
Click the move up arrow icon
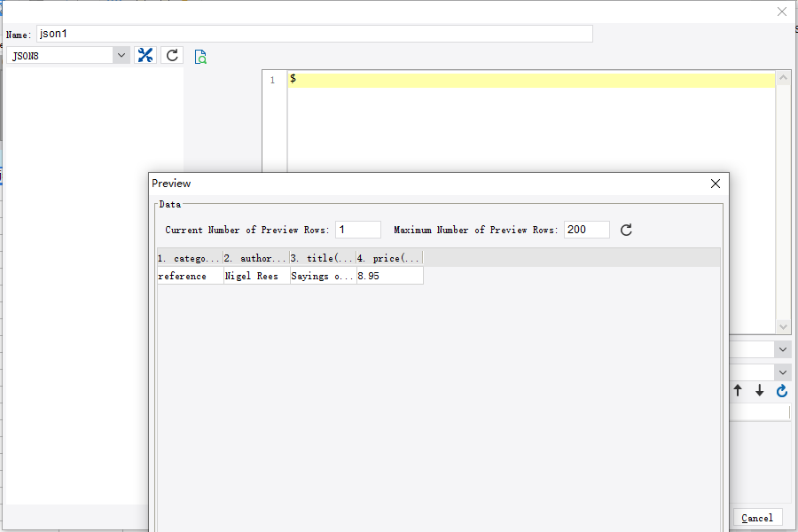(738, 390)
